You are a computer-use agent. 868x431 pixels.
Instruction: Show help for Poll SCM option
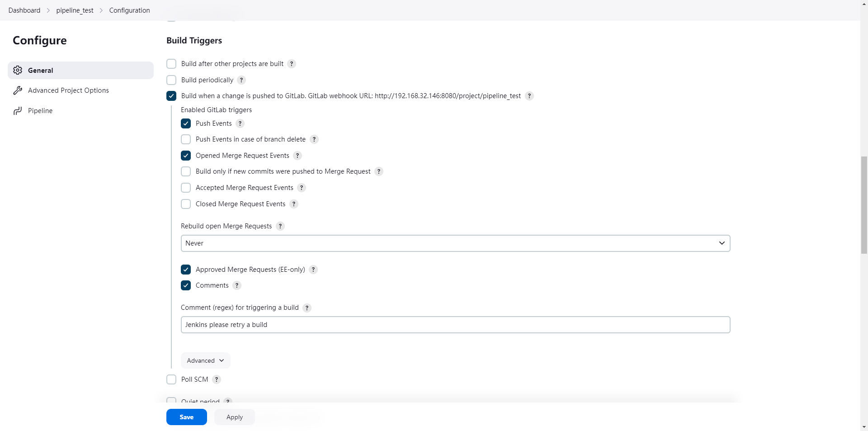click(x=217, y=379)
